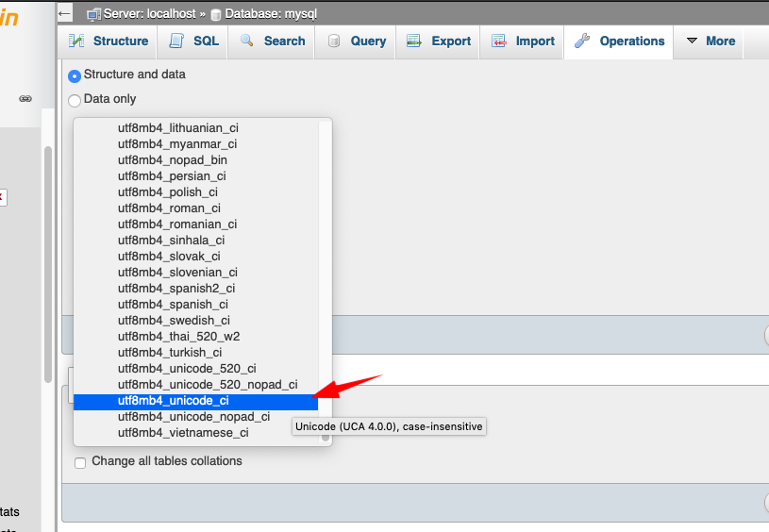Image resolution: width=769 pixels, height=532 pixels.
Task: Click the Operations wrench icon
Action: click(x=582, y=41)
